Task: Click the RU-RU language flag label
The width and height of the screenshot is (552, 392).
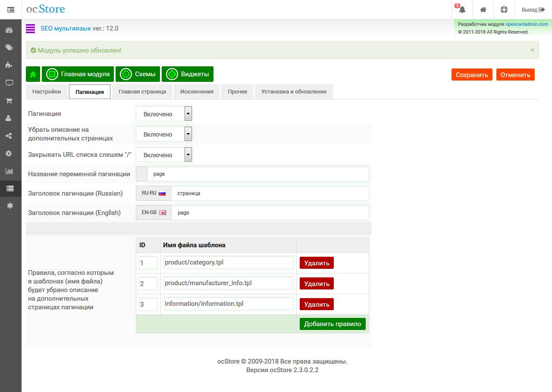Action: 154,193
